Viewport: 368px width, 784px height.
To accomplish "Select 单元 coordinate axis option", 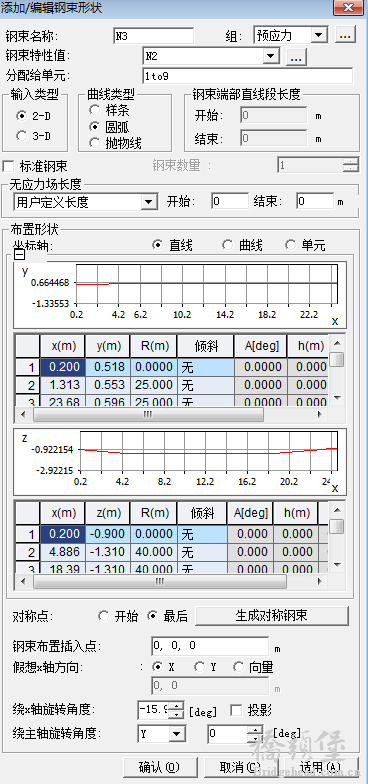I will coord(290,245).
